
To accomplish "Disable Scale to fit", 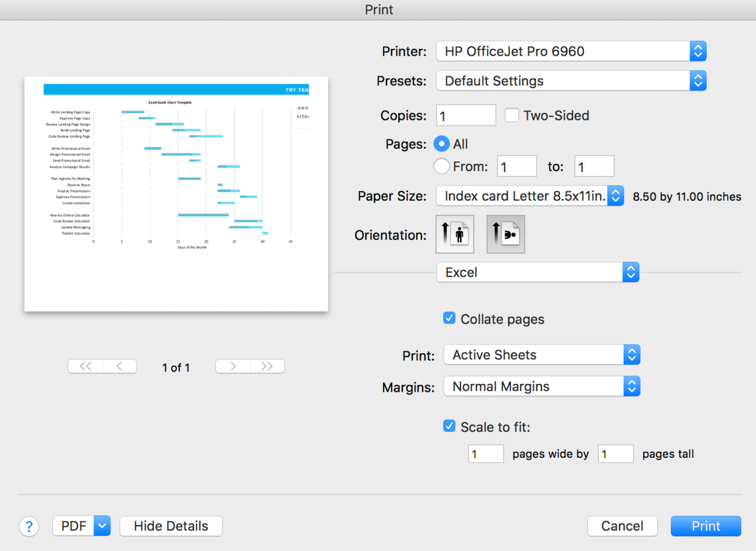I will pos(449,425).
